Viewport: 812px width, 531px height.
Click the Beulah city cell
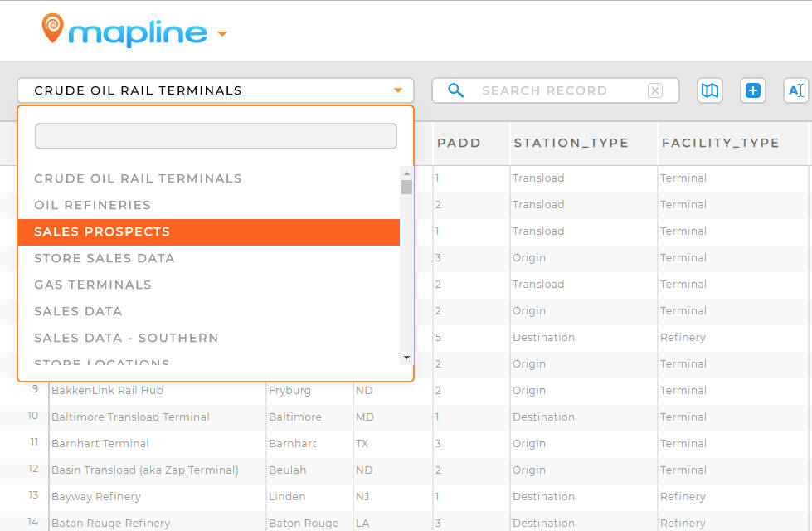click(309, 470)
